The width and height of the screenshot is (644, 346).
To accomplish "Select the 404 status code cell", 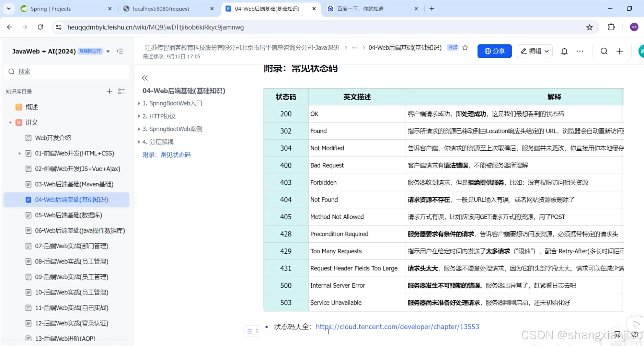I will (286, 200).
